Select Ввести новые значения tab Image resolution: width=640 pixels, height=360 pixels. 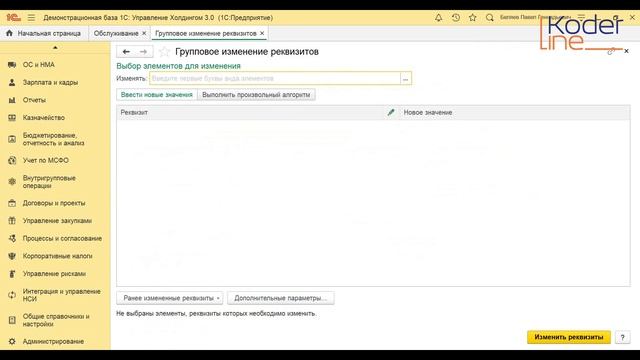[x=157, y=95]
